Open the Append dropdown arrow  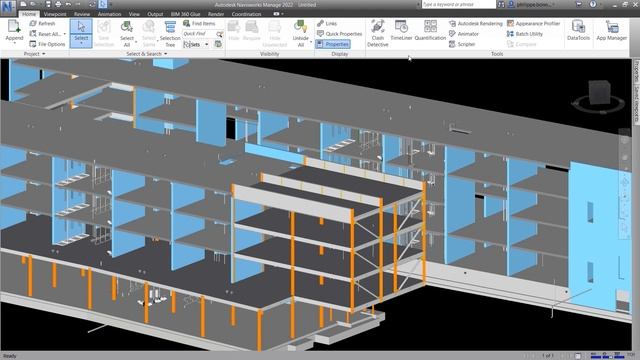click(14, 43)
